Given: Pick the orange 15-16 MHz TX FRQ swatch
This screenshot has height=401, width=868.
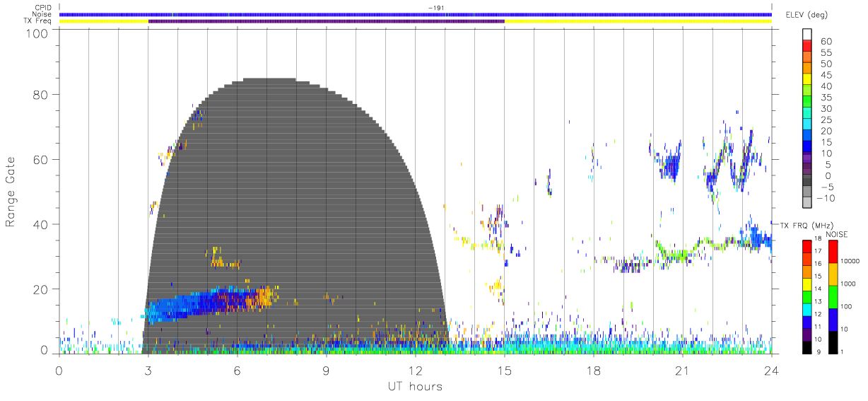Looking at the screenshot, I should pos(808,272).
